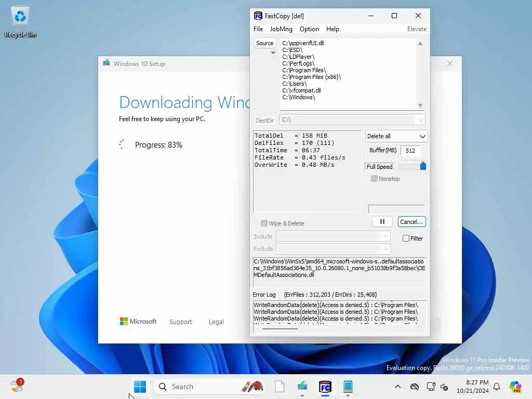The image size is (532, 399).
Task: Click the Microsoft logo in Setup window
Action: (138, 321)
